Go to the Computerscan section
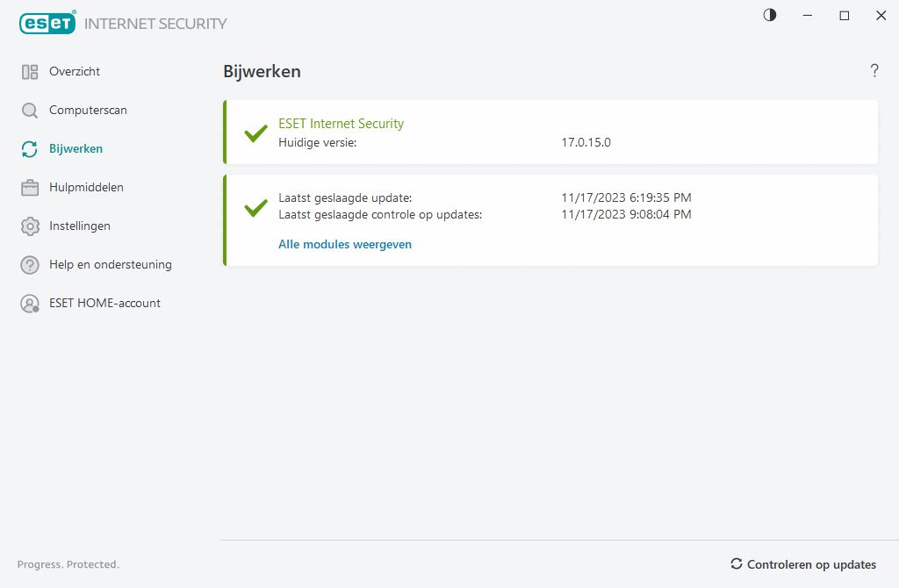The height and width of the screenshot is (588, 899). click(x=88, y=111)
